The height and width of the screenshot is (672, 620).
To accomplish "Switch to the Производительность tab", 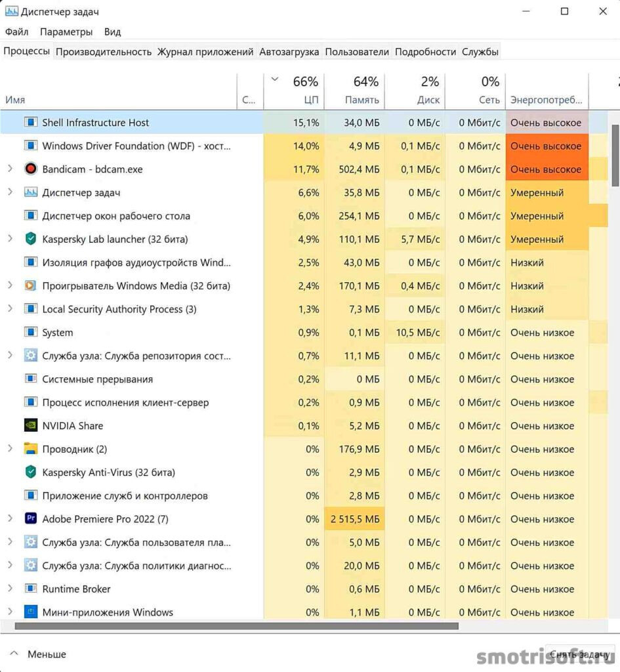I will click(104, 52).
